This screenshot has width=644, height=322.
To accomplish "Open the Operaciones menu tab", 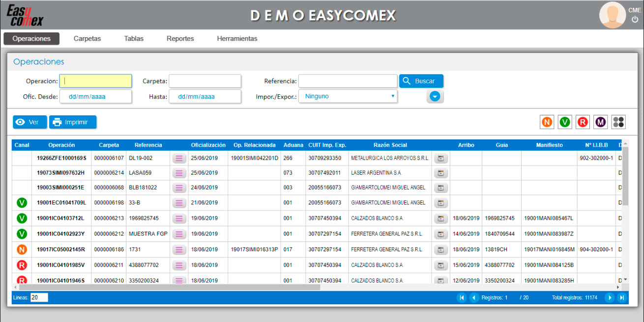I will pyautogui.click(x=31, y=39).
